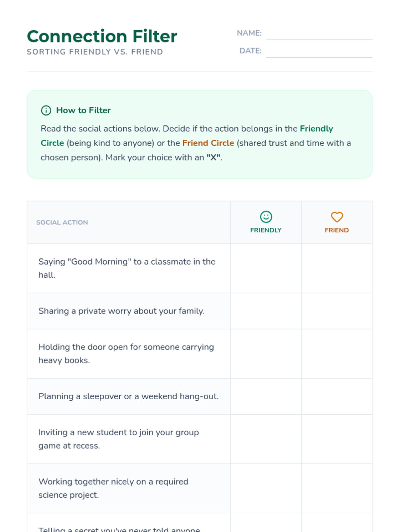This screenshot has width=399, height=532.
Task: Click the Social Action column header
Action: tap(62, 222)
